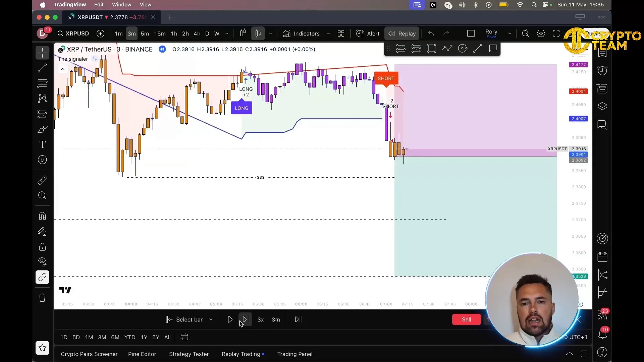Open the chats panel
Viewport: 644px width, 362px height.
pos(602,125)
